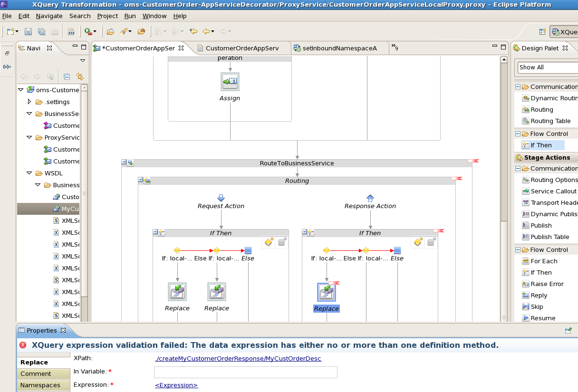
Task: Click the Run external tools icon
Action: [x=88, y=32]
